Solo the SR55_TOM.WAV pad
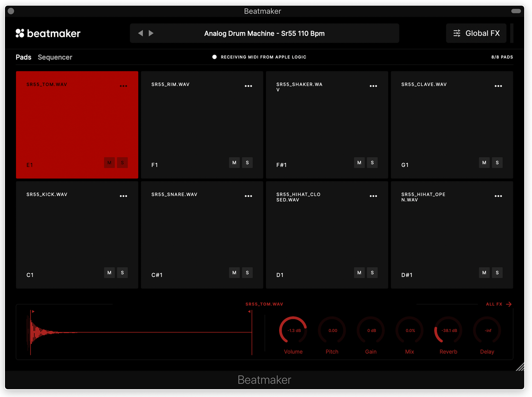 [122, 162]
